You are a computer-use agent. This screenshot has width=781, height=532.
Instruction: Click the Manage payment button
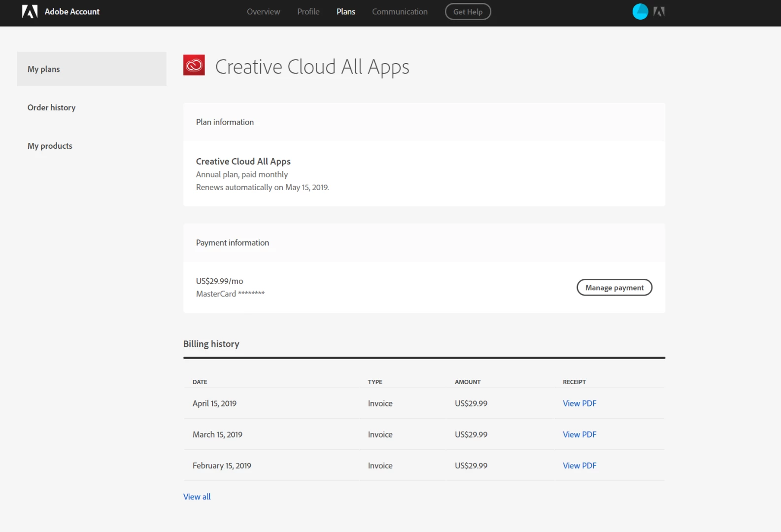point(614,288)
